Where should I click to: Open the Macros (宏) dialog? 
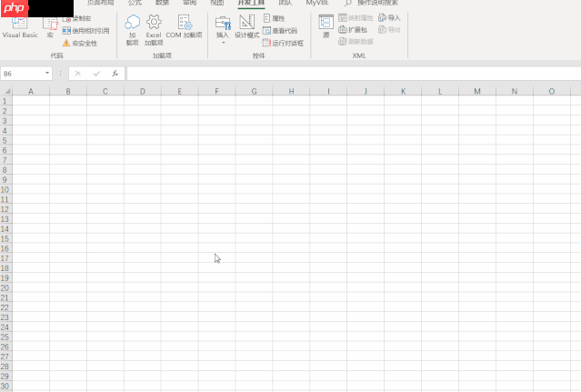[x=50, y=28]
